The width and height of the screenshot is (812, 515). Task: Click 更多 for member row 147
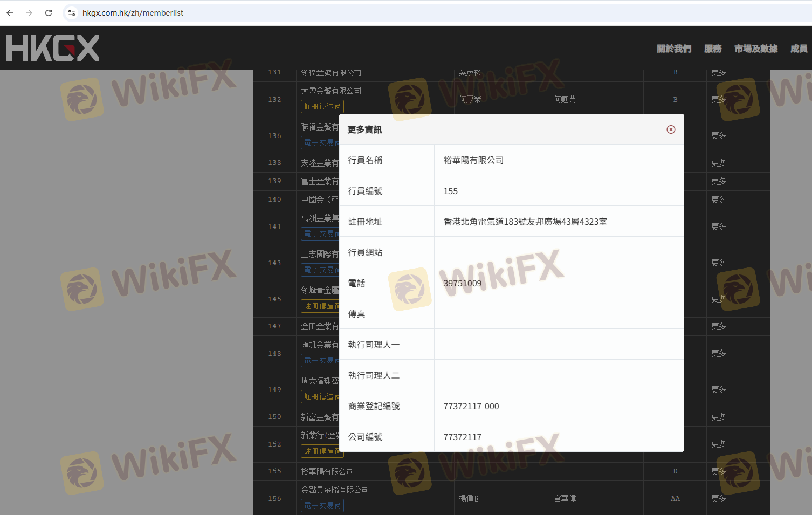point(719,326)
